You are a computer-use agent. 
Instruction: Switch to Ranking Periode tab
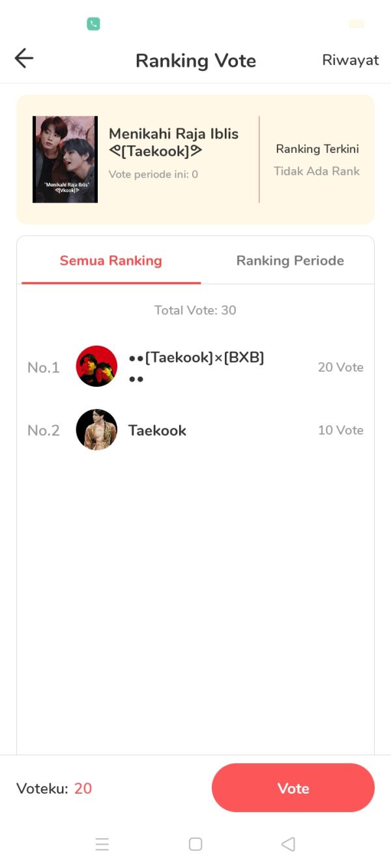click(x=290, y=260)
